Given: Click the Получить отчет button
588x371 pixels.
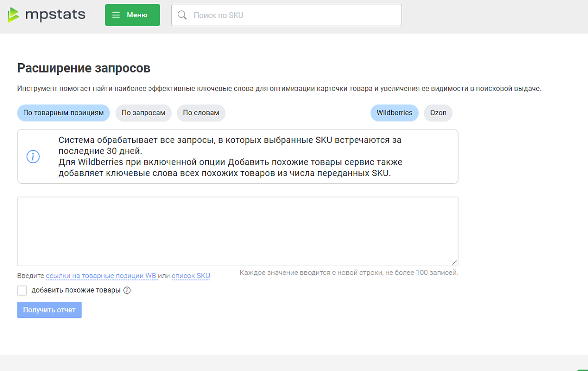Looking at the screenshot, I should [x=49, y=309].
